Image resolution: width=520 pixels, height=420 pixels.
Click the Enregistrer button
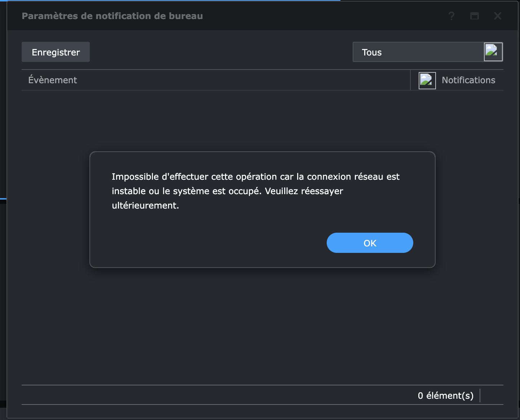[56, 52]
